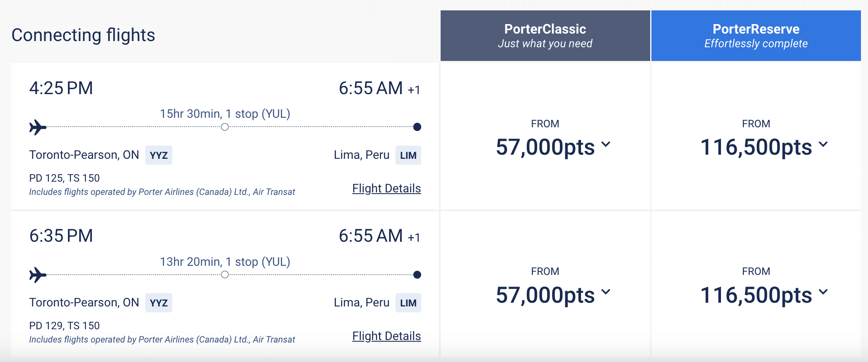Click the airplane icon on the 4:25 PM flight
The width and height of the screenshot is (868, 362).
(38, 127)
